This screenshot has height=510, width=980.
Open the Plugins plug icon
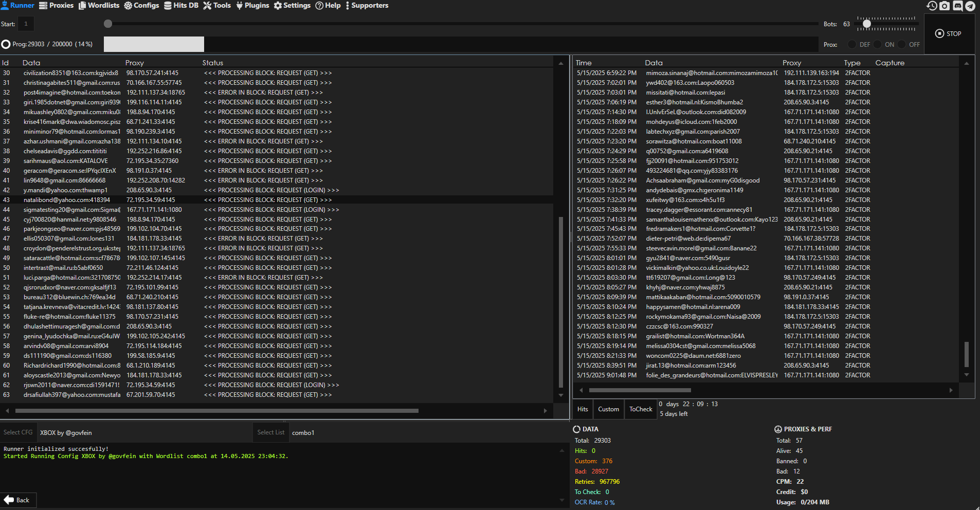(x=240, y=6)
